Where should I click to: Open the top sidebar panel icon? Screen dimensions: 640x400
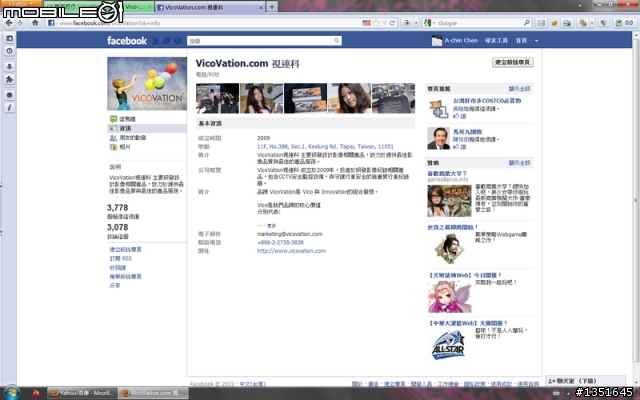pos(9,38)
